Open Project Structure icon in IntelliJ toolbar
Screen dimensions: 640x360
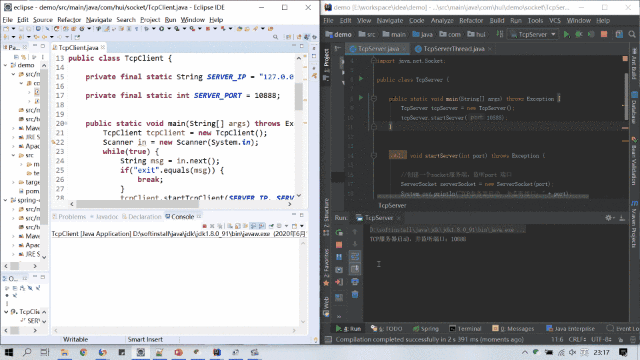tap(619, 34)
